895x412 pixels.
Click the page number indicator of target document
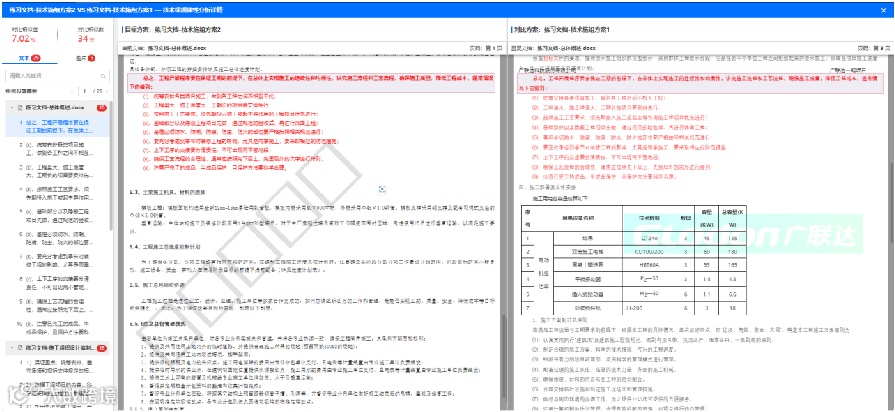click(485, 49)
